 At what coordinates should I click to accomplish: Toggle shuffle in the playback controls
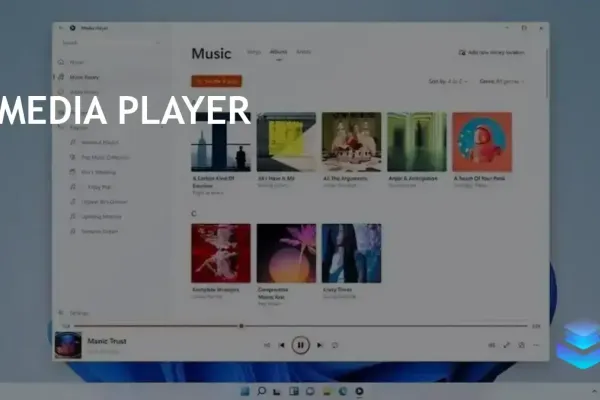point(267,345)
